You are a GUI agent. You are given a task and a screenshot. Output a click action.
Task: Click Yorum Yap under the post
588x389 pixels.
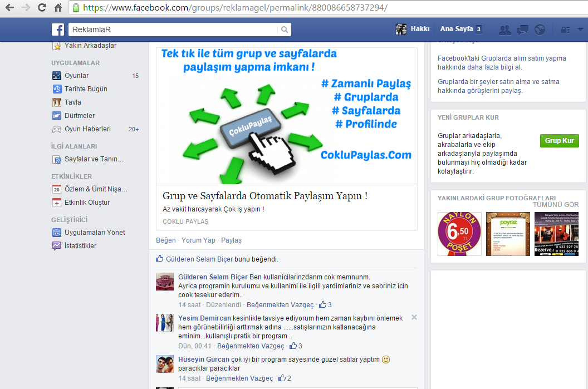[x=198, y=240]
